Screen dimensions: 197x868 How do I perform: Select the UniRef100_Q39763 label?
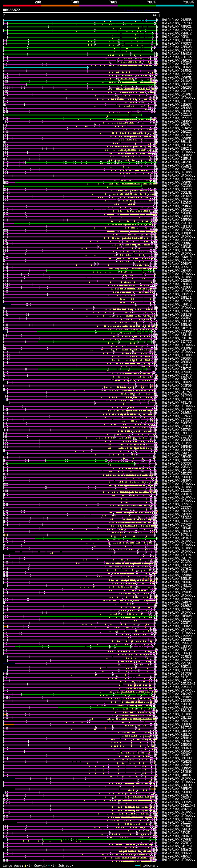tap(176, 30)
